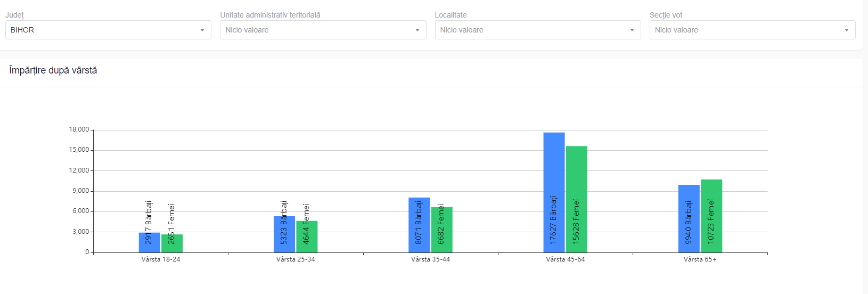The image size is (868, 294).
Task: Select the blue 9940 Bărbați bar
Action: coord(689,218)
